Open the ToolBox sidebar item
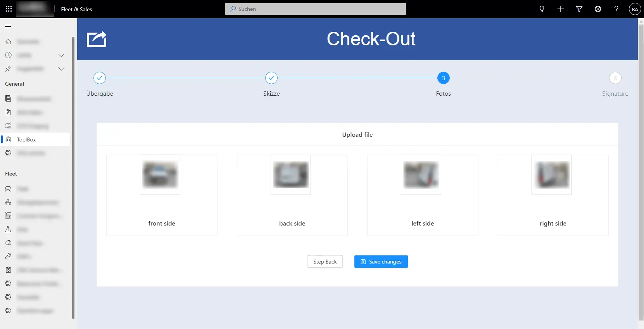 pos(36,140)
